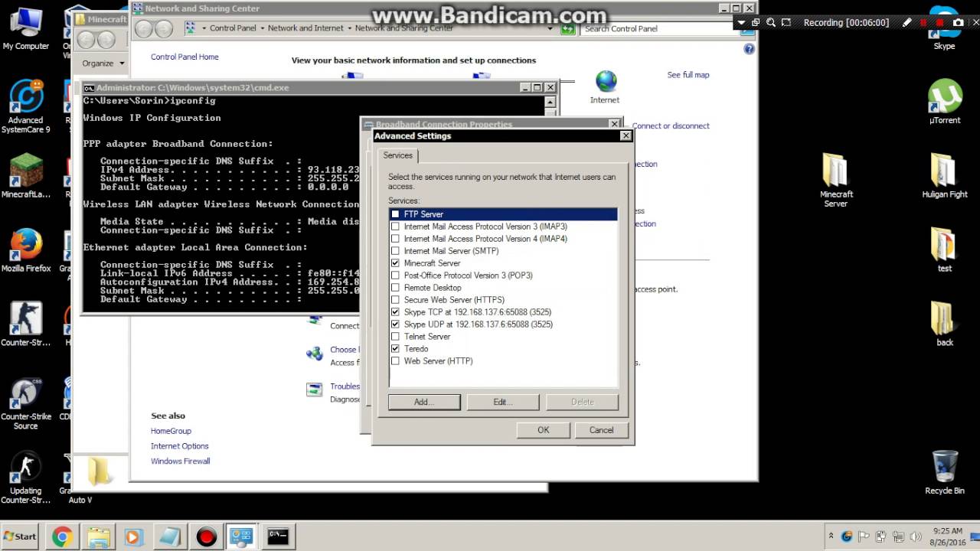Click the Edit... button

pos(503,402)
